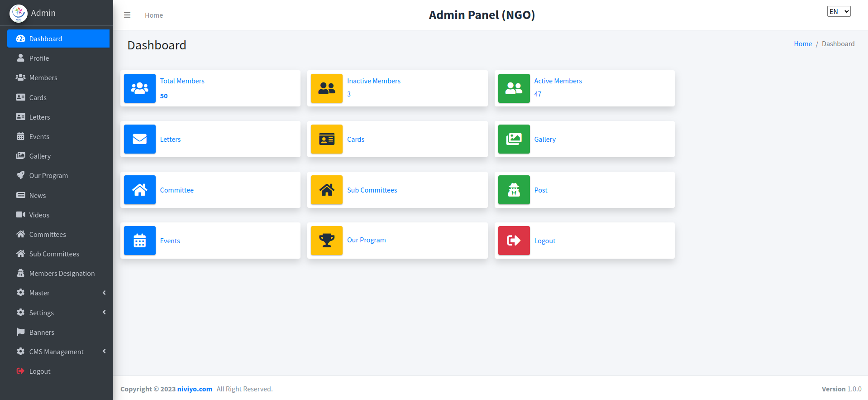Open the EN language dropdown

pos(839,12)
